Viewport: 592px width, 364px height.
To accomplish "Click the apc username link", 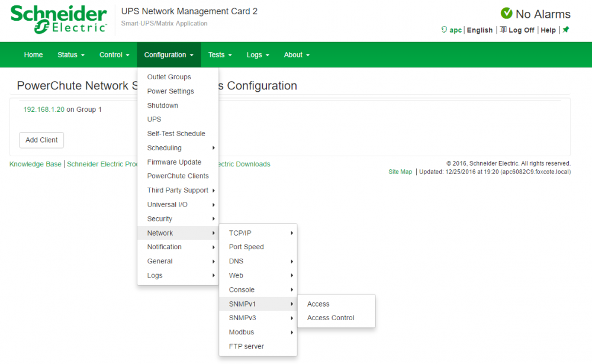I will coord(456,30).
